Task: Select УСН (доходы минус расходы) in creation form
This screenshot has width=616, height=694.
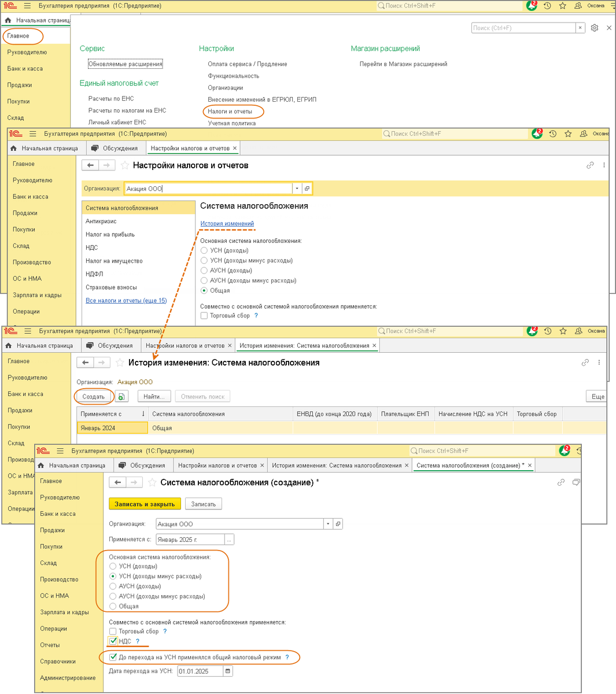Action: (113, 576)
